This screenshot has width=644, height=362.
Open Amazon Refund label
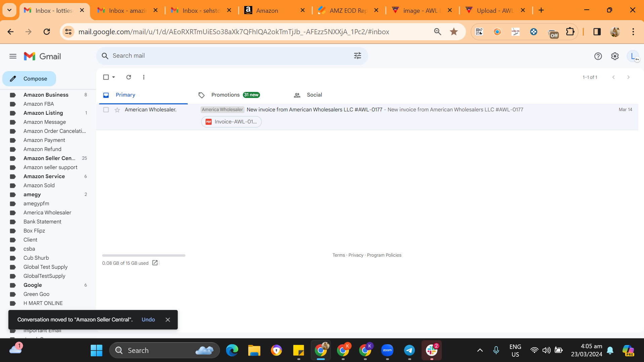coord(42,149)
